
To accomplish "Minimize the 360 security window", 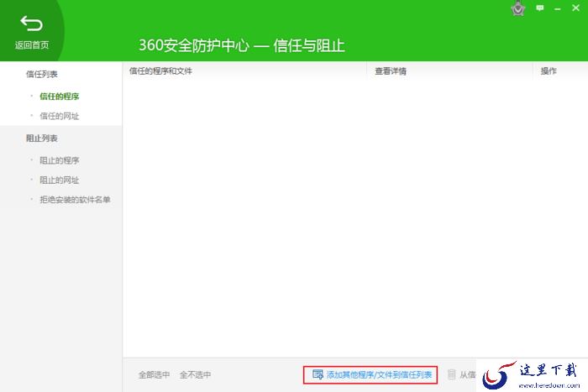I will tap(558, 8).
